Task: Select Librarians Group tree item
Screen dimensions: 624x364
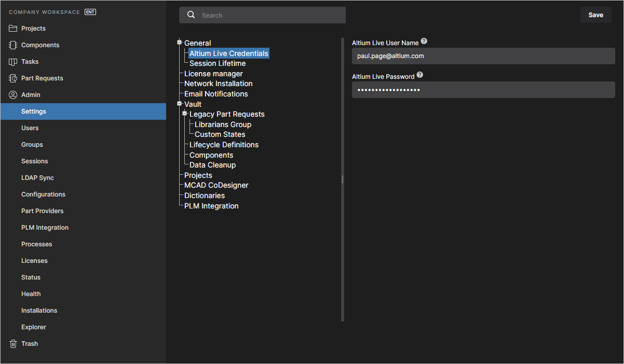Action: [223, 124]
